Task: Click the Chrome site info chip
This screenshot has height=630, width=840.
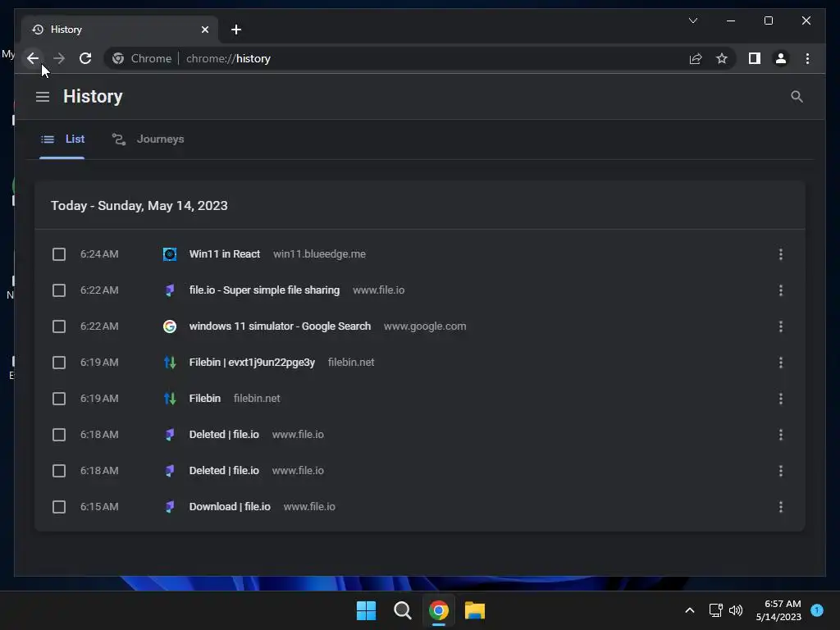Action: coord(144,58)
